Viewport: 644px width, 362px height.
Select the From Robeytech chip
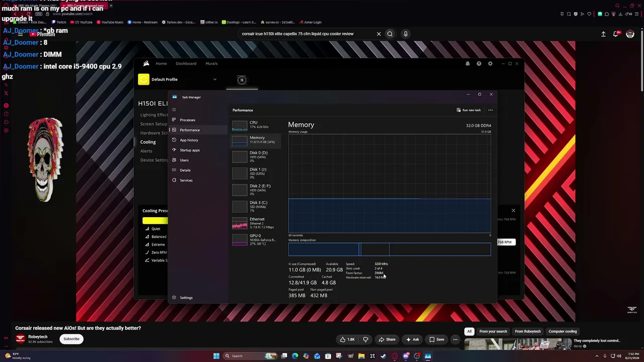(x=528, y=331)
